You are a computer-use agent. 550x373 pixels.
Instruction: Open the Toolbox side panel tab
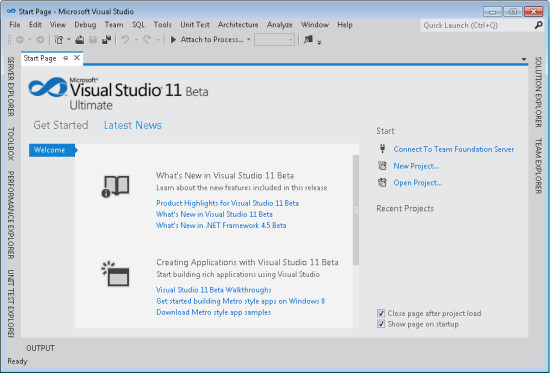click(x=11, y=144)
